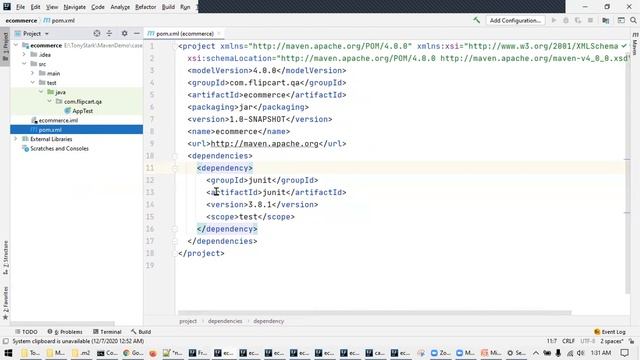Open the Problems tool window
This screenshot has height=360, width=640.
point(65,332)
